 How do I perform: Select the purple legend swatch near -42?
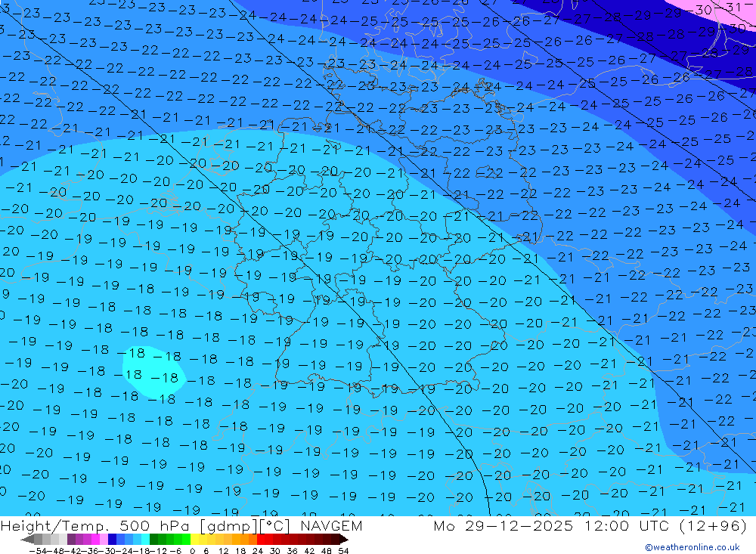72,540
